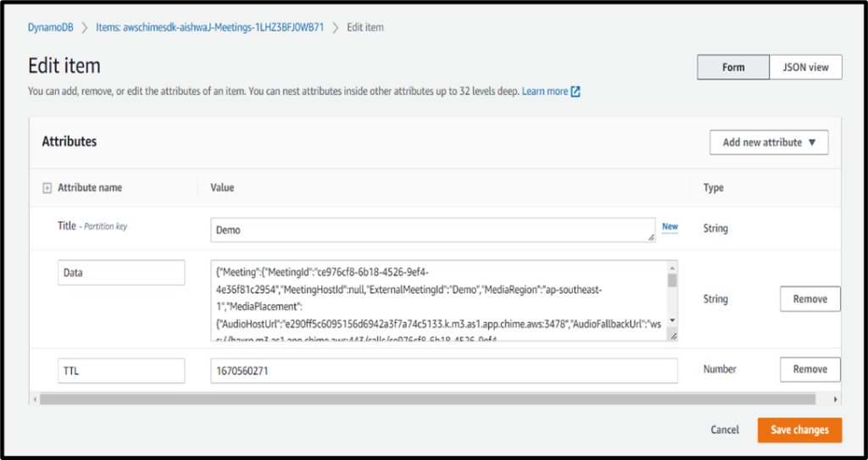Click the external link icon beside Learn more
Screen dimensions: 868x460
pos(576,91)
